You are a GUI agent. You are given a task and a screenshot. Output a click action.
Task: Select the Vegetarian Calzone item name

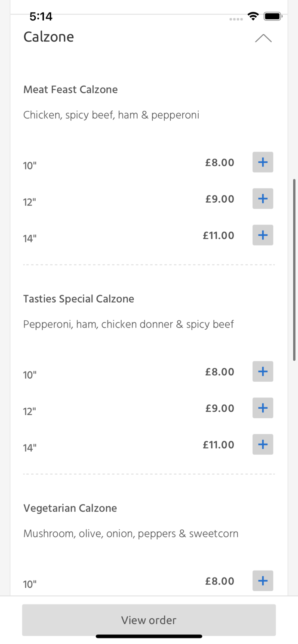click(70, 508)
